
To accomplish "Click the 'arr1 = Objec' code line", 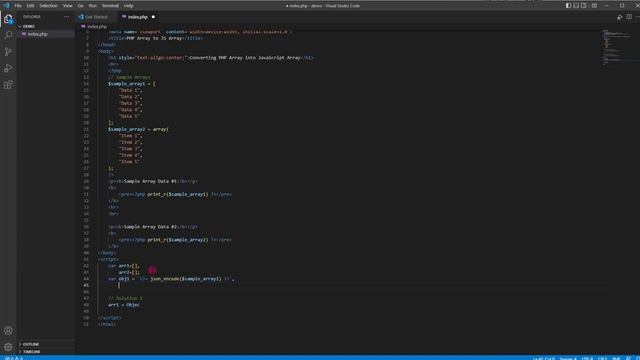I will 124,305.
